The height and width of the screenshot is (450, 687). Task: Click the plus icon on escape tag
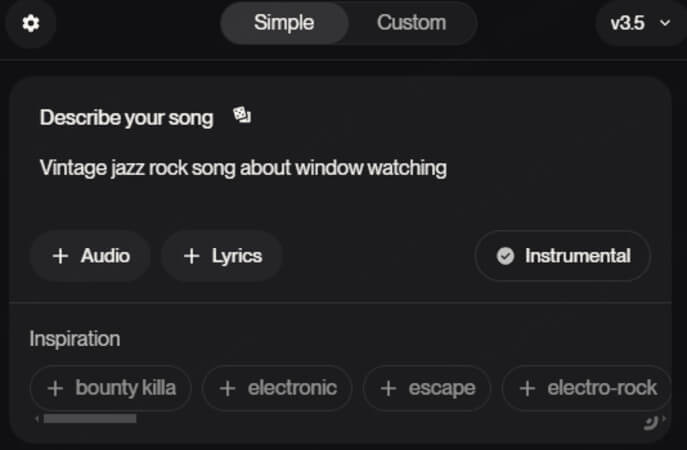click(x=388, y=388)
